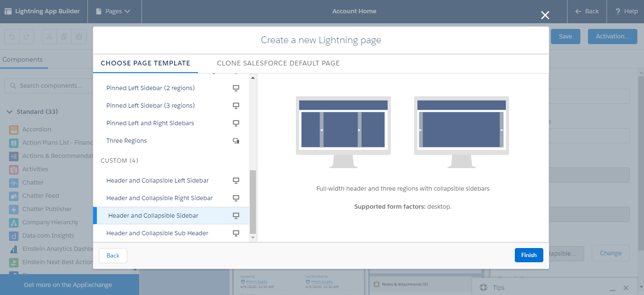Click the Change button near Collapsible setting
The width and height of the screenshot is (644, 295).
pos(610,253)
